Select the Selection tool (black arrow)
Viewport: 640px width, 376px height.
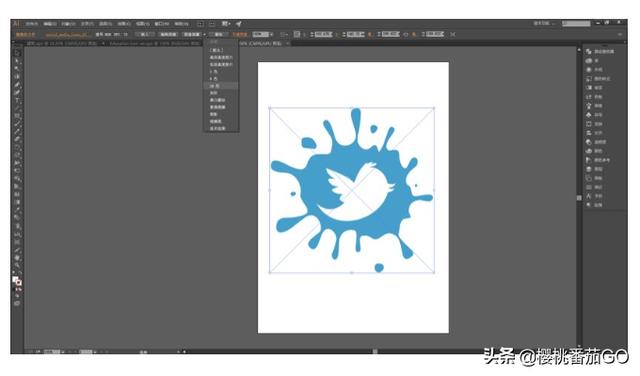(17, 53)
